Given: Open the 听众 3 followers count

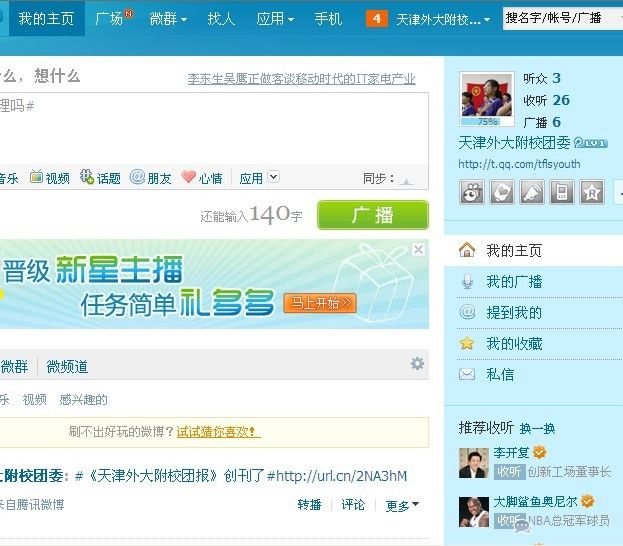Looking at the screenshot, I should pos(542,78).
